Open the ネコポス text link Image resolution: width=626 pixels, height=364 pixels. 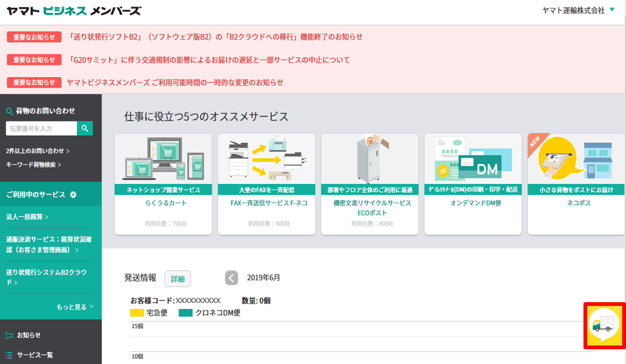point(579,203)
